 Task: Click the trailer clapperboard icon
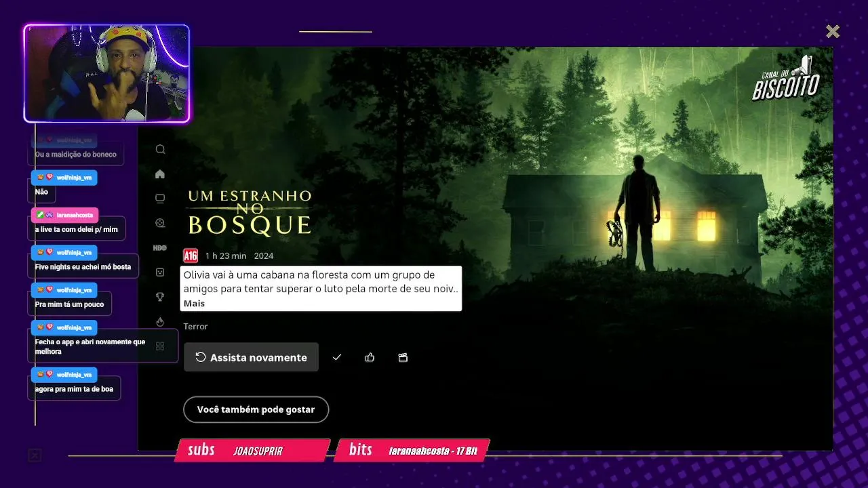pos(403,357)
